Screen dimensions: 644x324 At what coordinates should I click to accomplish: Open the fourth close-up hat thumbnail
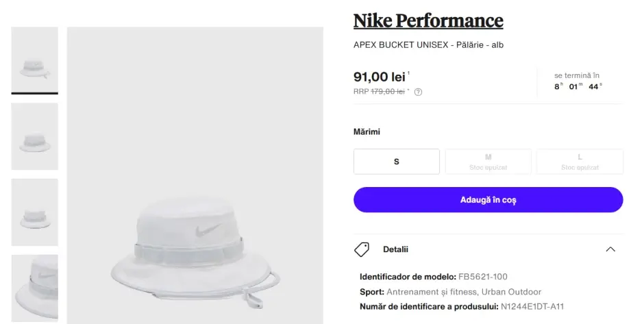35,288
